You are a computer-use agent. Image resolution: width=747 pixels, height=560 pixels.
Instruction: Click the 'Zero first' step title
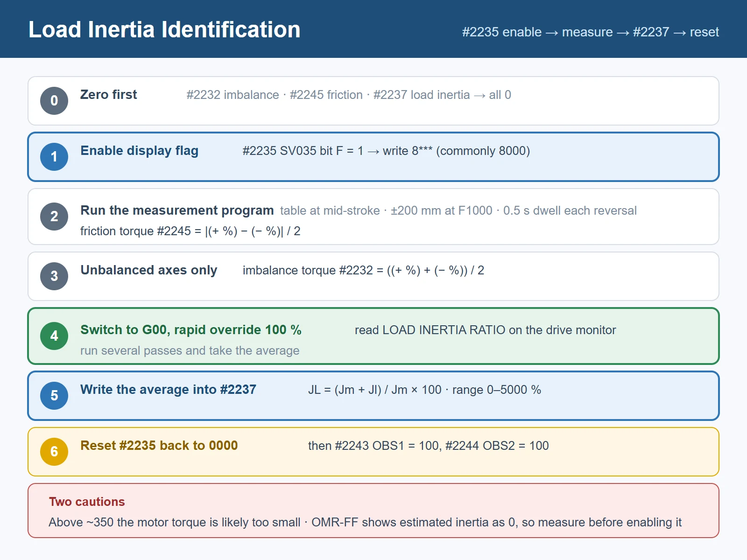[x=109, y=95]
